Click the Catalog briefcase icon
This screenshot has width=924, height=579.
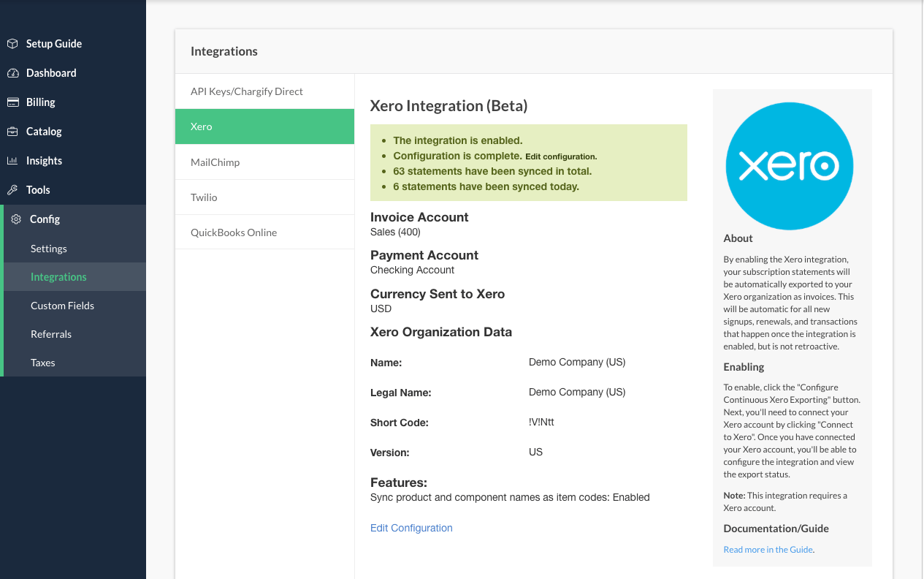coord(12,132)
